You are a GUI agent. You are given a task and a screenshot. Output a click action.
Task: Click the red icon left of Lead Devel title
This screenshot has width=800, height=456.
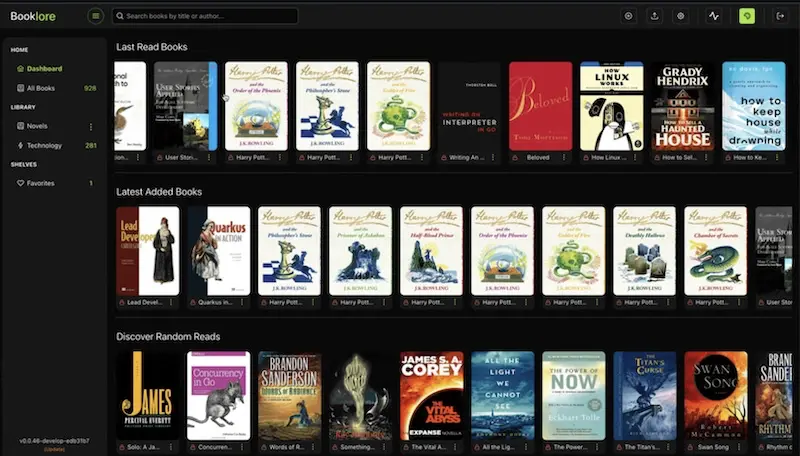122,302
